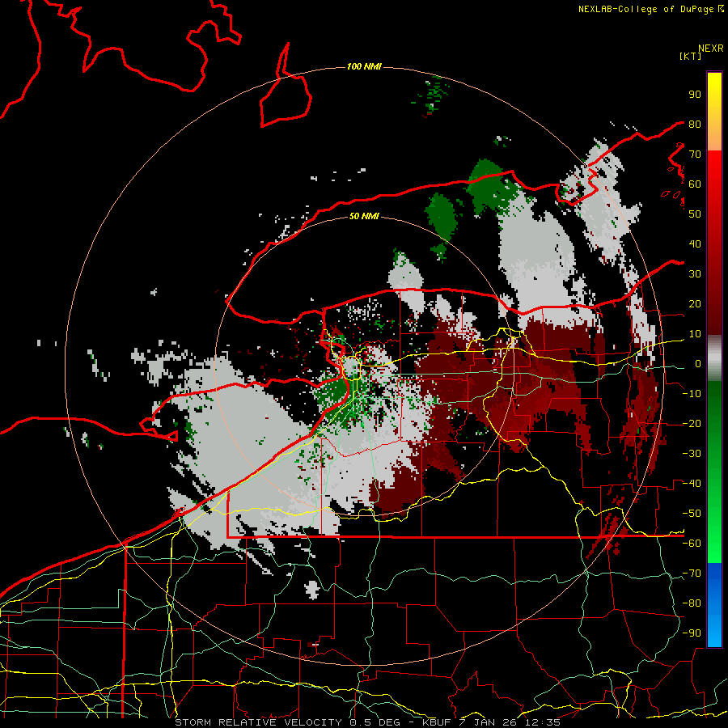Select the -40 value on the velocity scale

pos(692,484)
